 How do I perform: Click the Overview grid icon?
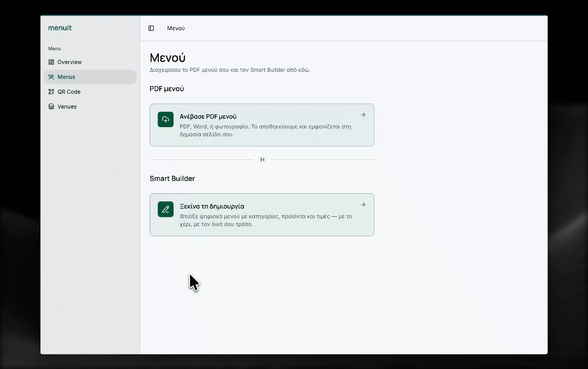point(51,62)
